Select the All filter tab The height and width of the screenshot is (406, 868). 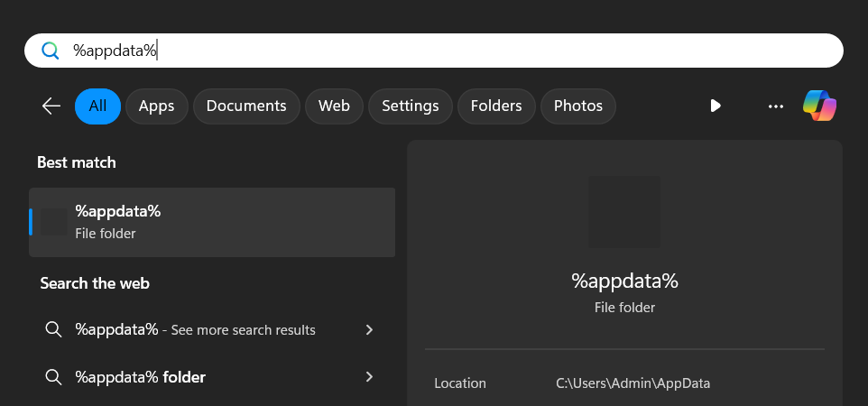pos(98,106)
